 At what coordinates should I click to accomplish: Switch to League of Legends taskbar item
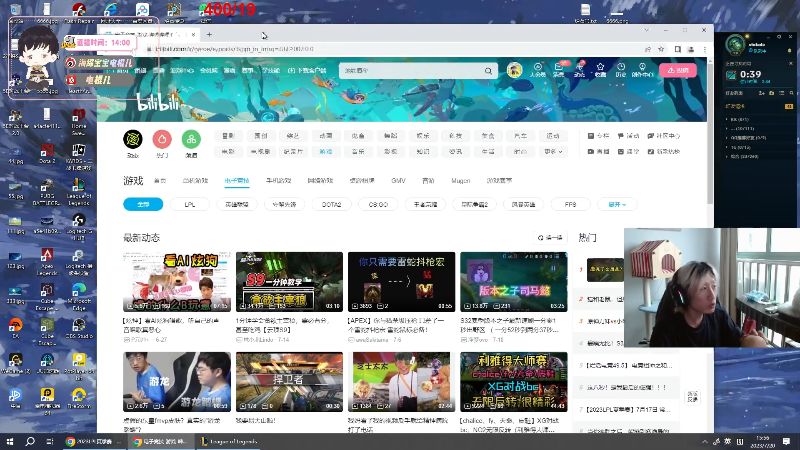(x=228, y=441)
